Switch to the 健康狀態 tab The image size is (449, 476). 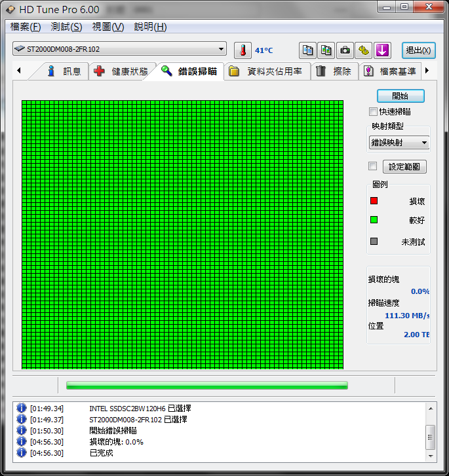click(122, 71)
